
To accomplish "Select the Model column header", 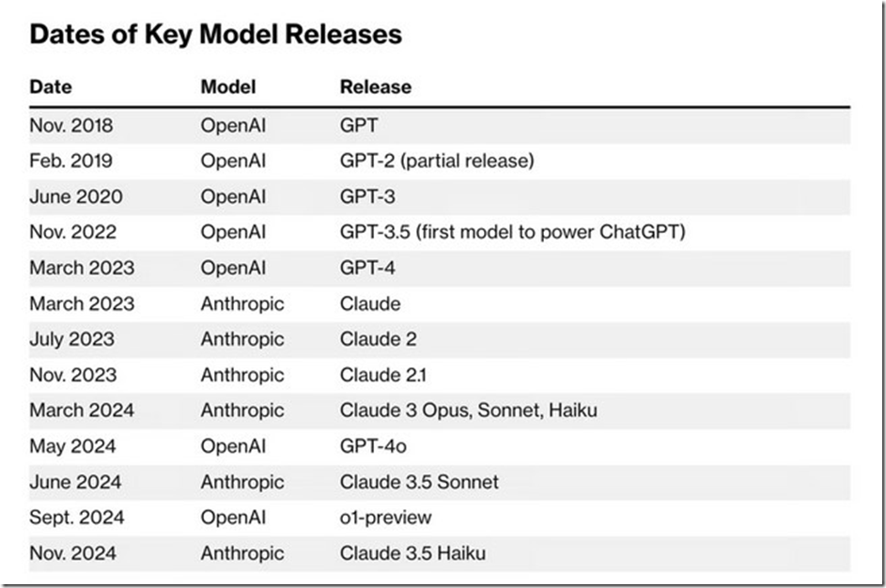I will tap(228, 86).
